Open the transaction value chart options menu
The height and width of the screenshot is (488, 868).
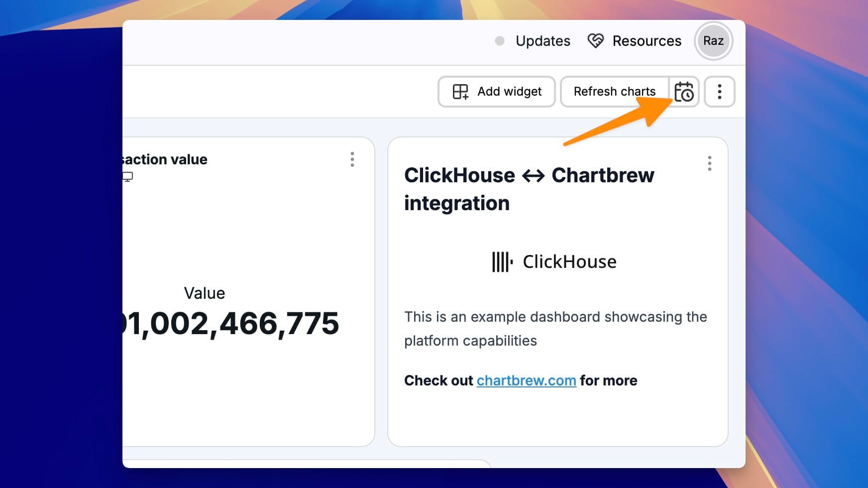click(x=352, y=159)
